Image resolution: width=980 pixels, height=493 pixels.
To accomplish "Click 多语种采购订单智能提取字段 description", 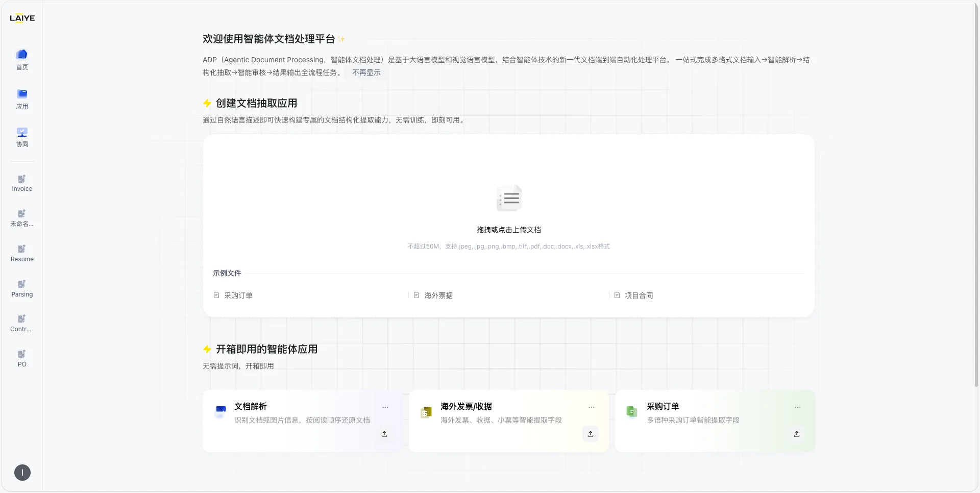I will coord(693,420).
